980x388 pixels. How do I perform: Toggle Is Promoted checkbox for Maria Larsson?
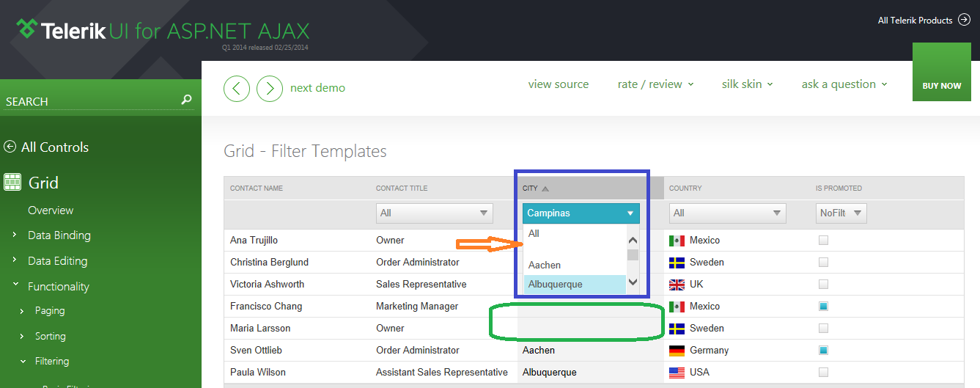click(823, 328)
